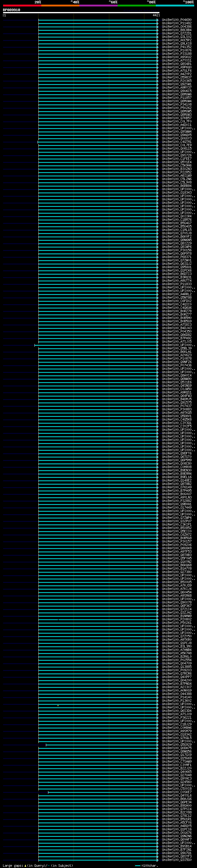The height and width of the screenshot is (868, 197).
Task: Click label UniRef100_A0C5P2
Action: 176,40
